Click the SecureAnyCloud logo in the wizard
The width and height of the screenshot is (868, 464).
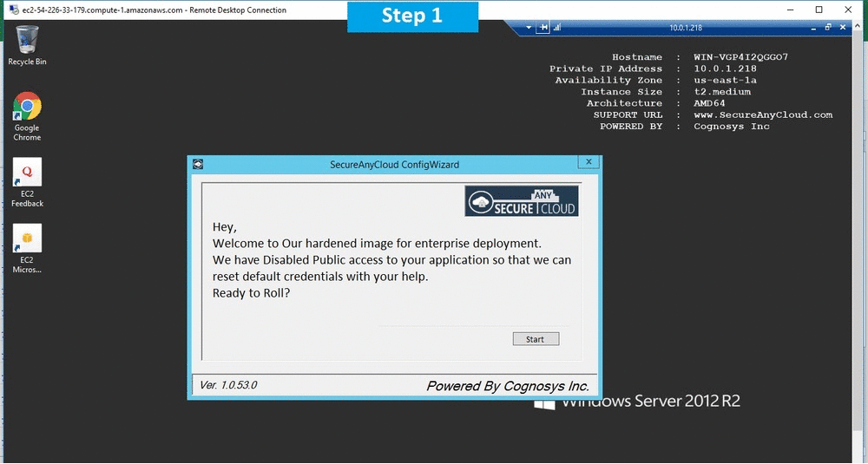pos(522,201)
